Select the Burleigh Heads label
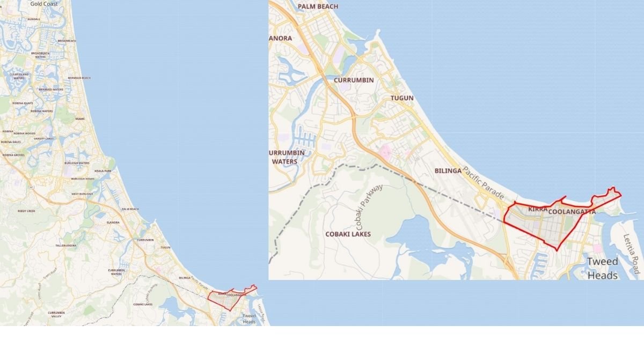 tap(83, 179)
